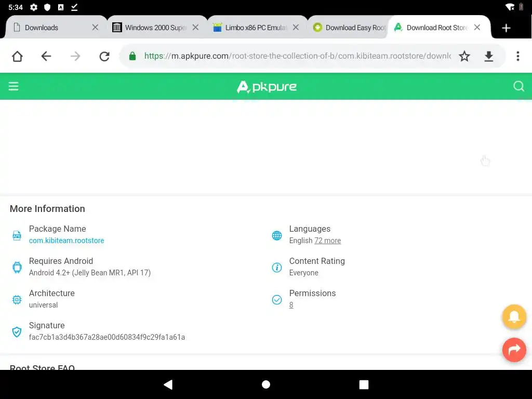Tap the red share button
Viewport: 532px width, 399px height.
click(x=514, y=350)
